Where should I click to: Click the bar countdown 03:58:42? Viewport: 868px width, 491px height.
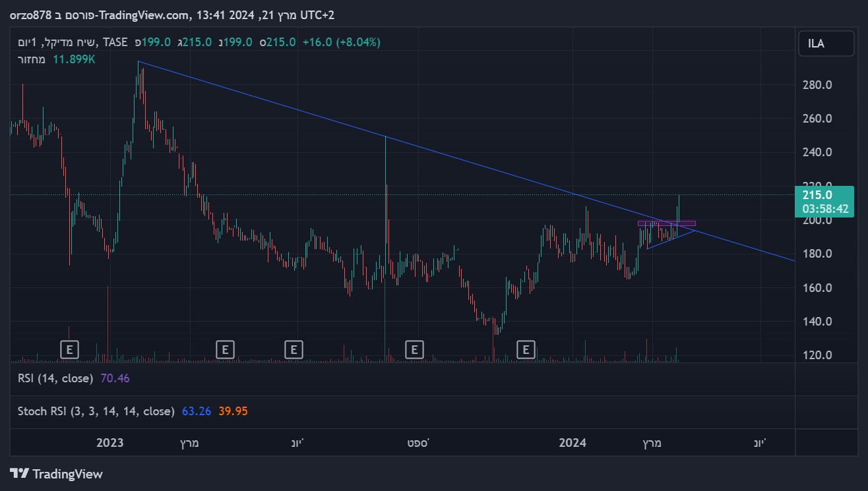click(825, 209)
